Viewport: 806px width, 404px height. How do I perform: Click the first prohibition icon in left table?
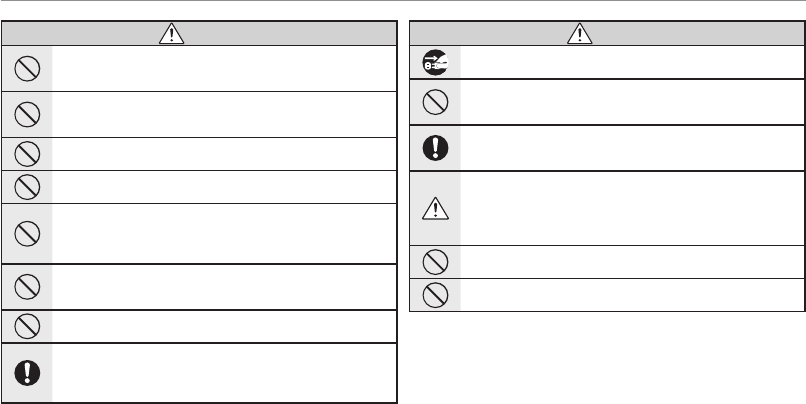pos(27,68)
